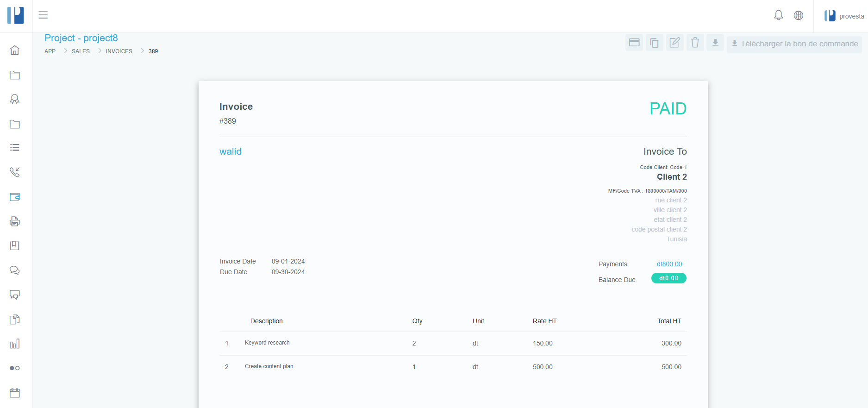Duplicate the invoice using the copy icon
Viewport: 868px width, 408px height.
pyautogui.click(x=654, y=43)
